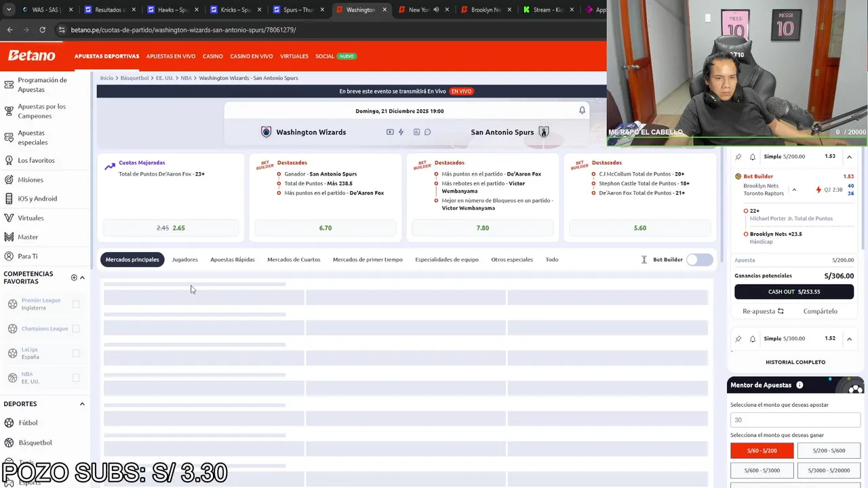
Task: Click the Mentor de Apuestas info icon
Action: point(800,385)
